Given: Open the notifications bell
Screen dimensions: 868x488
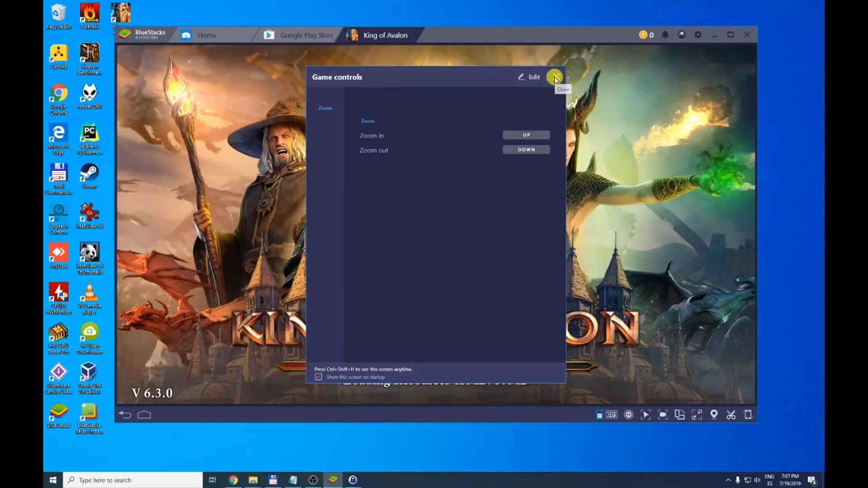Looking at the screenshot, I should (665, 35).
